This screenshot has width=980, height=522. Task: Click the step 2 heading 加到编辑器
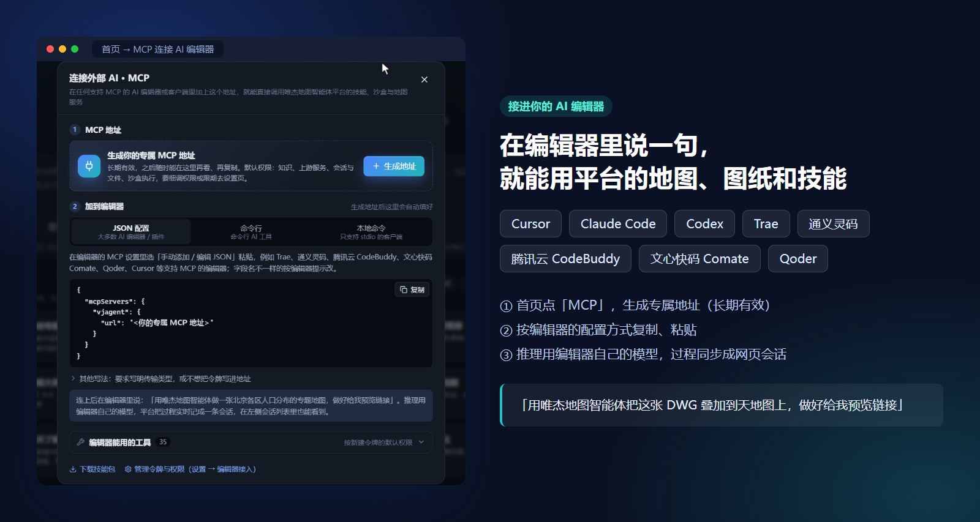click(104, 206)
